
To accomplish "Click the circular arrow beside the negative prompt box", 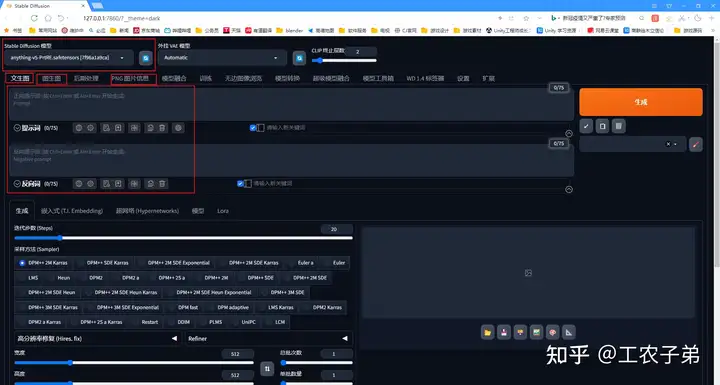I will (569, 189).
